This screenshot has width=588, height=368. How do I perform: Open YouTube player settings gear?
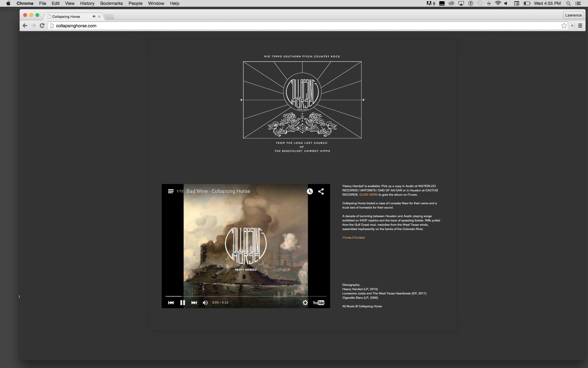(x=305, y=303)
